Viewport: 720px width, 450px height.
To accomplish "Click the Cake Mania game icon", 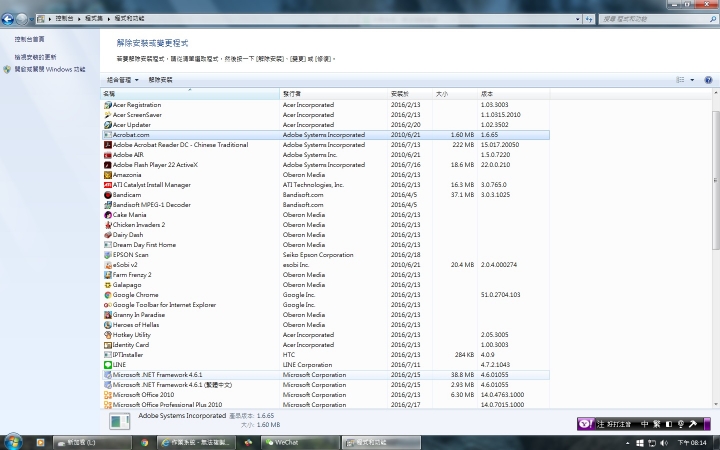I will (108, 215).
